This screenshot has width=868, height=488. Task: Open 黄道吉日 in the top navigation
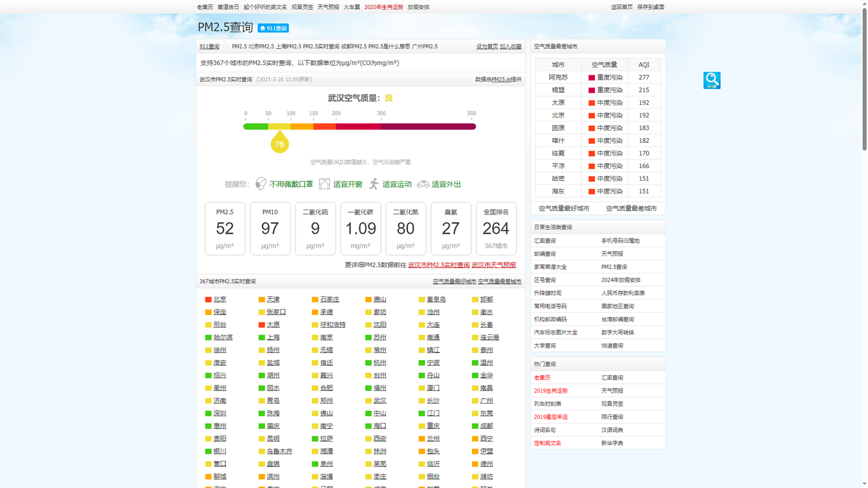228,7
